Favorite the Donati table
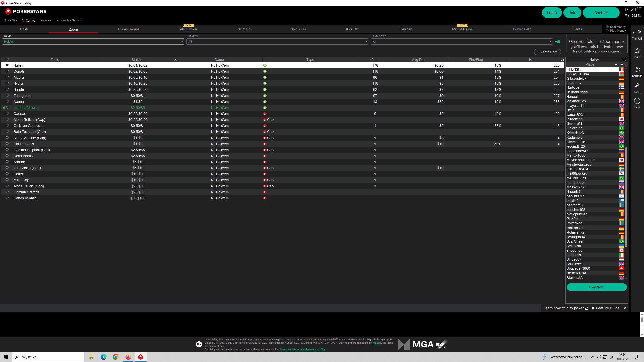This screenshot has width=644, height=362. [7, 71]
